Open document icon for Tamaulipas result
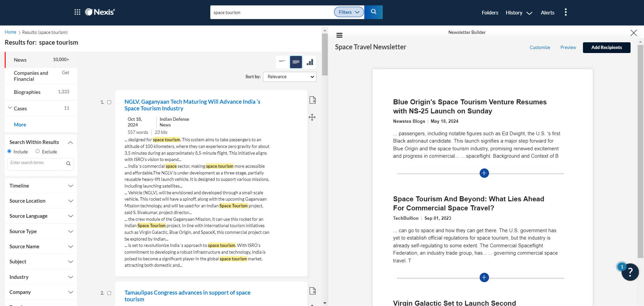The image size is (644, 306). point(313,291)
